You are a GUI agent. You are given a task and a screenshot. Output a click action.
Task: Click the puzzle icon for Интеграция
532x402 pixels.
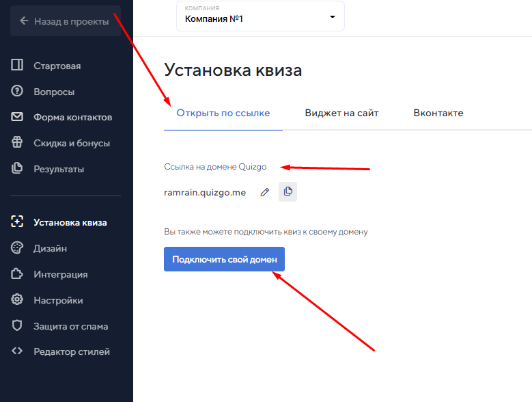(x=18, y=274)
